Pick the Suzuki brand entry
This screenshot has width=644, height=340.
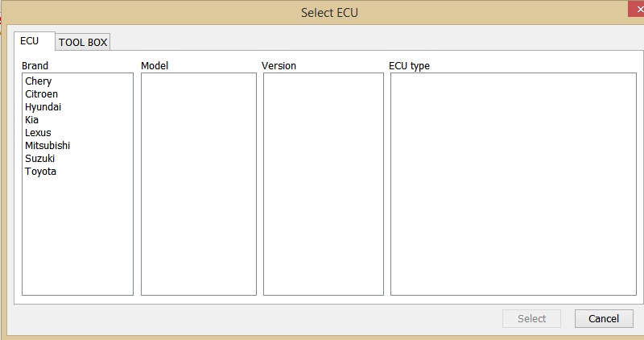click(x=39, y=159)
